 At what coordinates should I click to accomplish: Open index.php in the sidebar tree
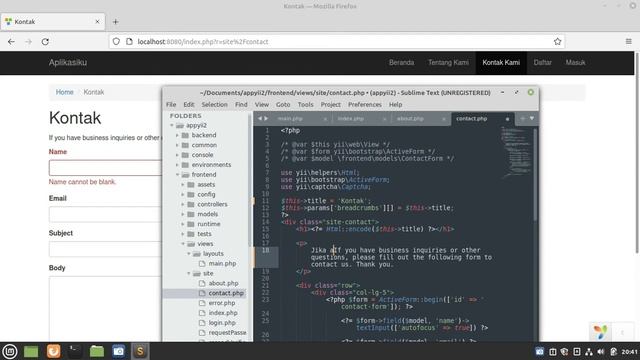point(222,313)
